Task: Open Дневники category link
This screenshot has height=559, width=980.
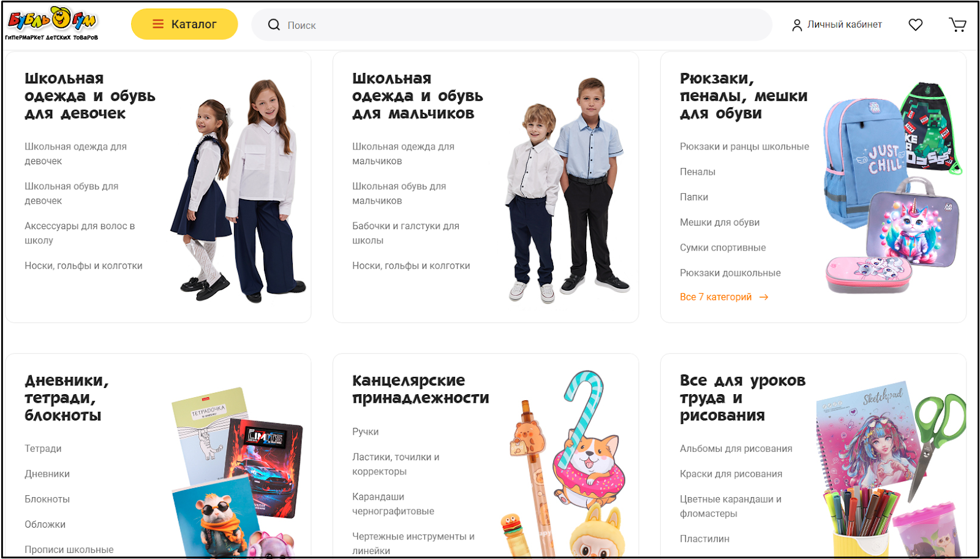Action: (47, 474)
